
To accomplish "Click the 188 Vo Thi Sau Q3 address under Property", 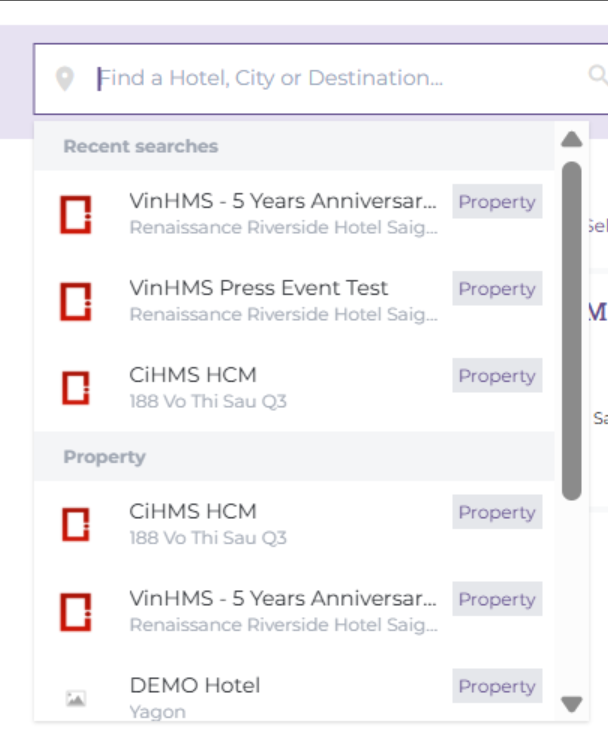I will [x=208, y=538].
